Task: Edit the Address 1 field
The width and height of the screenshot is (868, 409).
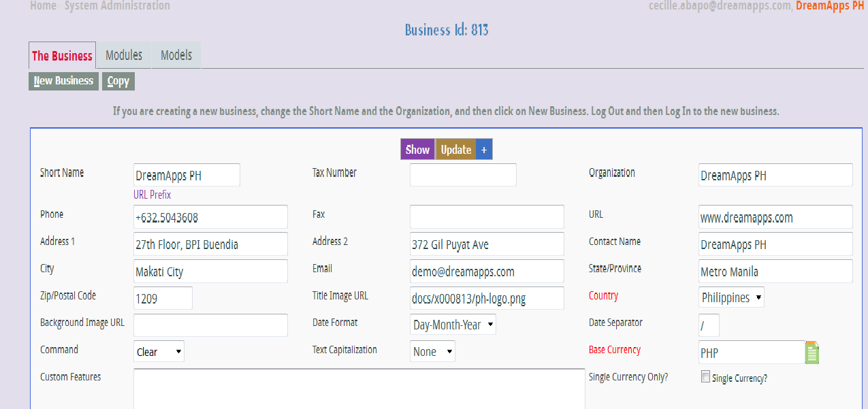Action: [x=211, y=244]
